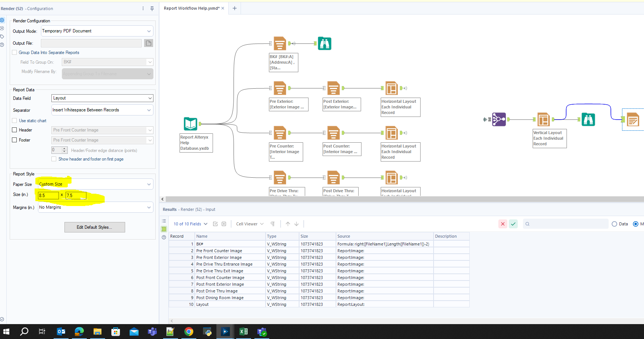Click the annotation tag icon in left sidebar
The height and width of the screenshot is (339, 644).
tap(2, 36)
